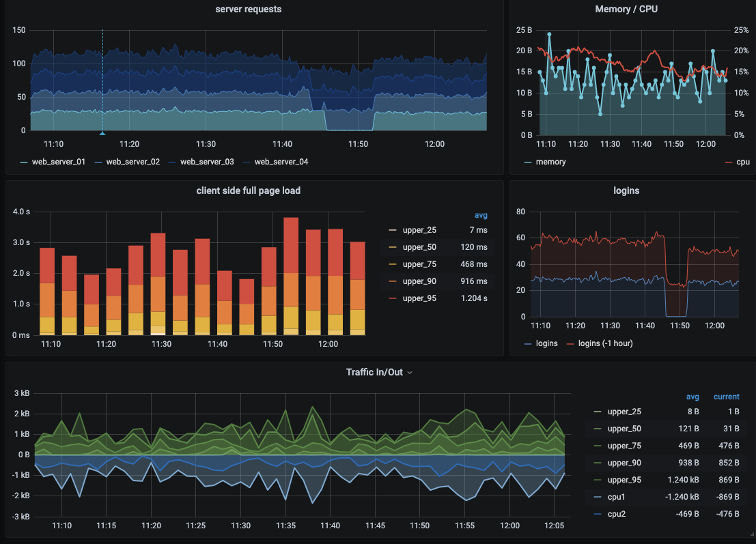Open the Traffic In/Out panel dropdown chevron
Image resolution: width=756 pixels, height=544 pixels.
pyautogui.click(x=410, y=373)
